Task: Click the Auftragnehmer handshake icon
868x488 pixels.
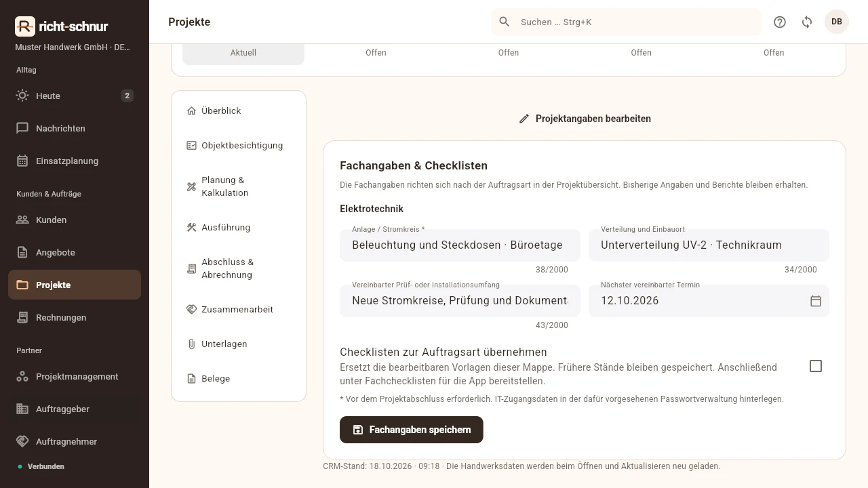Action: point(22,441)
